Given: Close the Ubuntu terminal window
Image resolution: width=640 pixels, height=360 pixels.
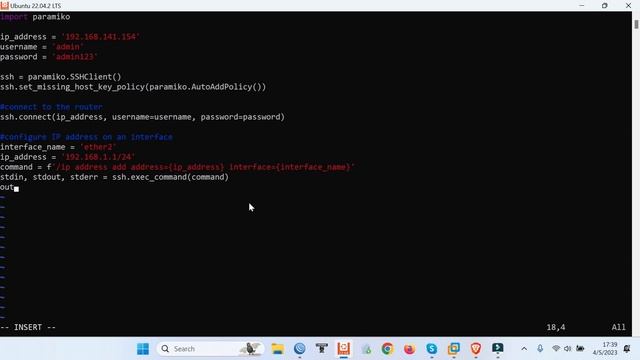Looking at the screenshot, I should coord(628,6).
